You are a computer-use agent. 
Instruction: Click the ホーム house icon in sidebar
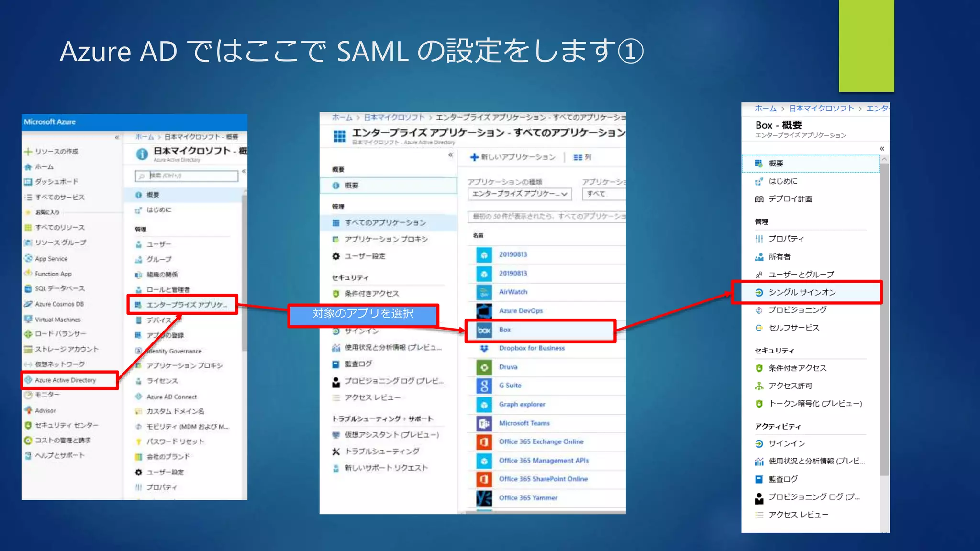[x=28, y=167]
